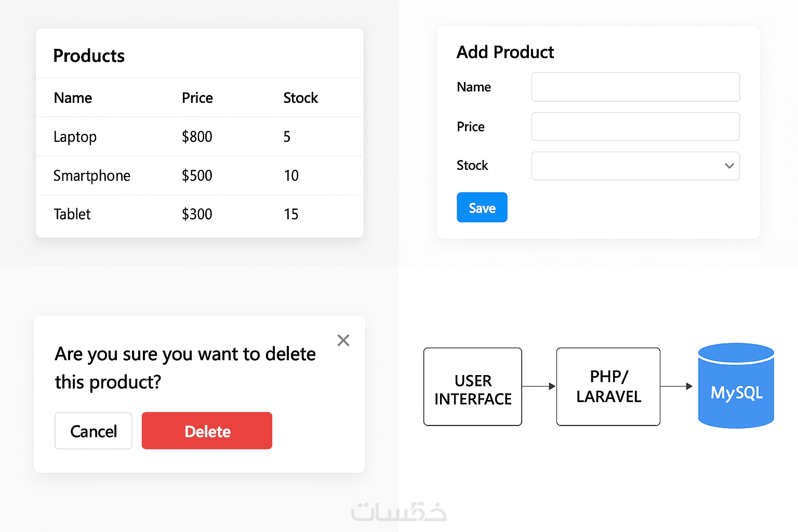This screenshot has width=798, height=532.
Task: Focus the Name input field
Action: [635, 87]
